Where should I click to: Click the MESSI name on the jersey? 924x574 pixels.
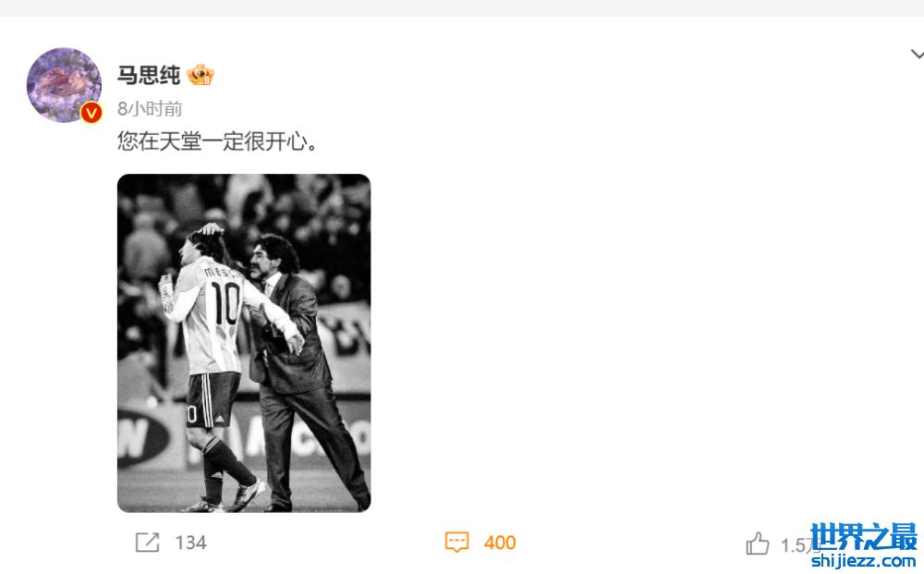(x=221, y=272)
